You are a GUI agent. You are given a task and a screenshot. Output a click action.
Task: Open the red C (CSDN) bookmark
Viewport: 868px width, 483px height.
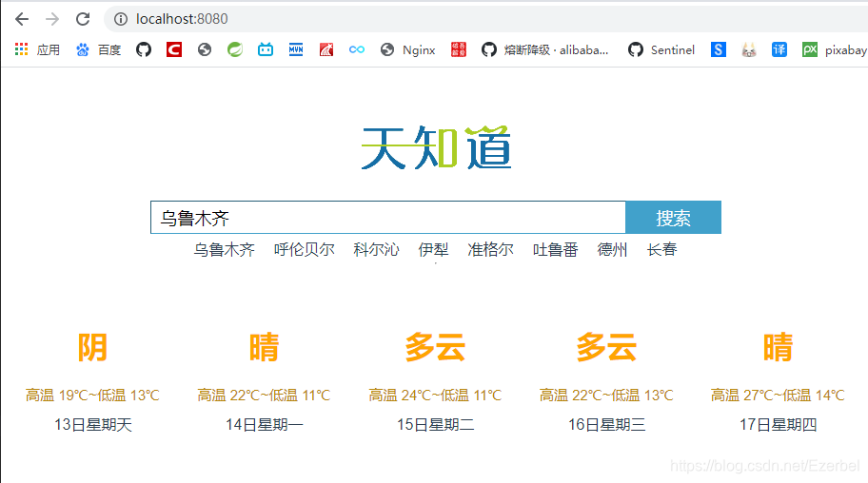click(174, 49)
